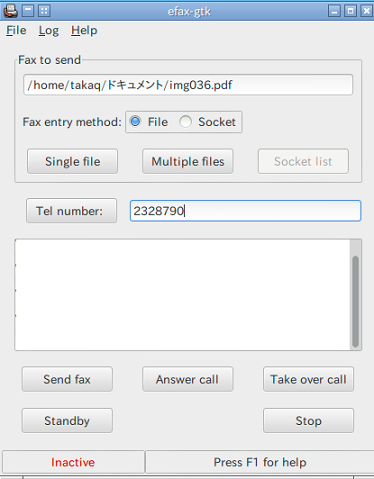Minimize the efax-gtk window
Screen dimensions: 374x479
334,11
